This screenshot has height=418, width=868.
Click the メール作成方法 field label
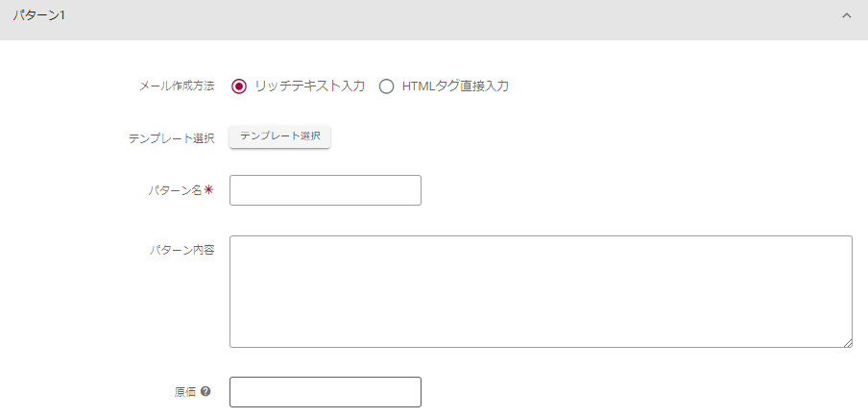pyautogui.click(x=177, y=86)
